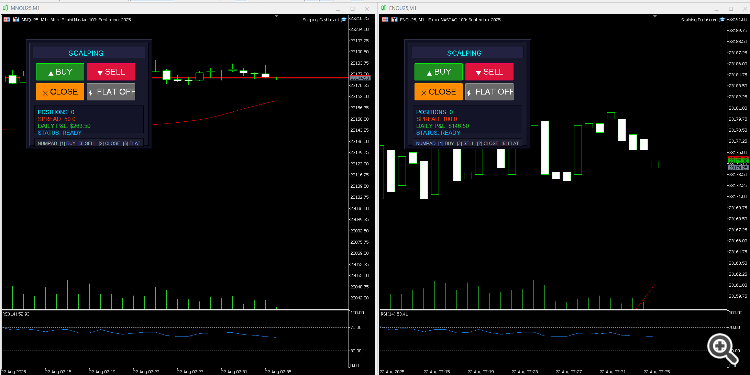Screen dimensions: 750x375
Task: Click the magnifier zoom icon at bottom right
Action: point(721,347)
